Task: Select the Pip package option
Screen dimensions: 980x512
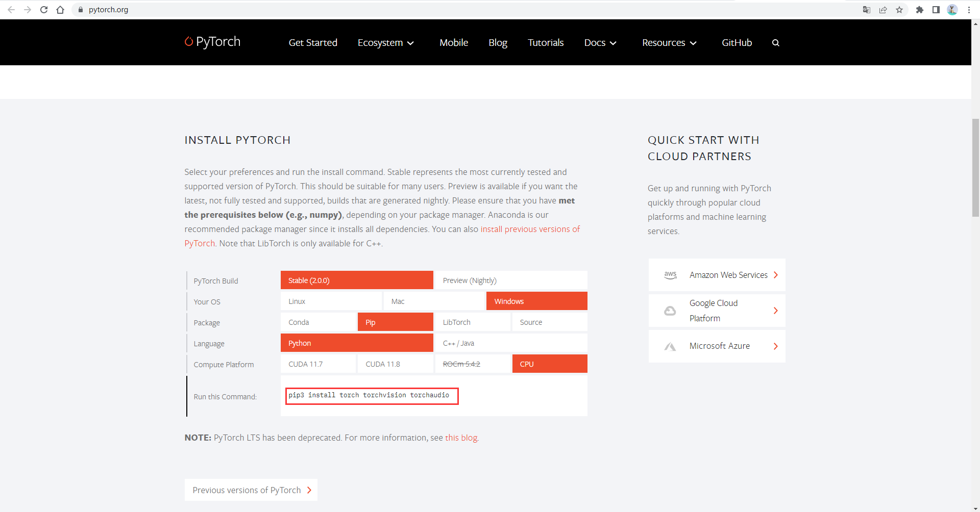Action: tap(396, 322)
